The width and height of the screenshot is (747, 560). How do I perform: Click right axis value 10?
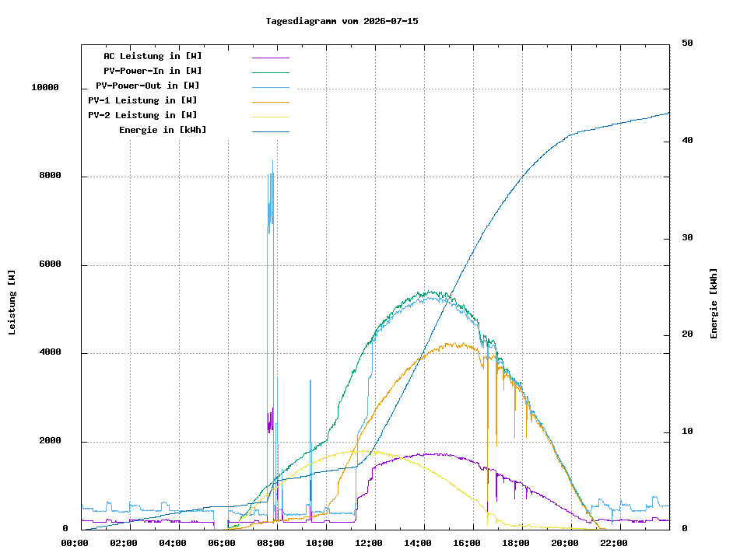coord(687,431)
